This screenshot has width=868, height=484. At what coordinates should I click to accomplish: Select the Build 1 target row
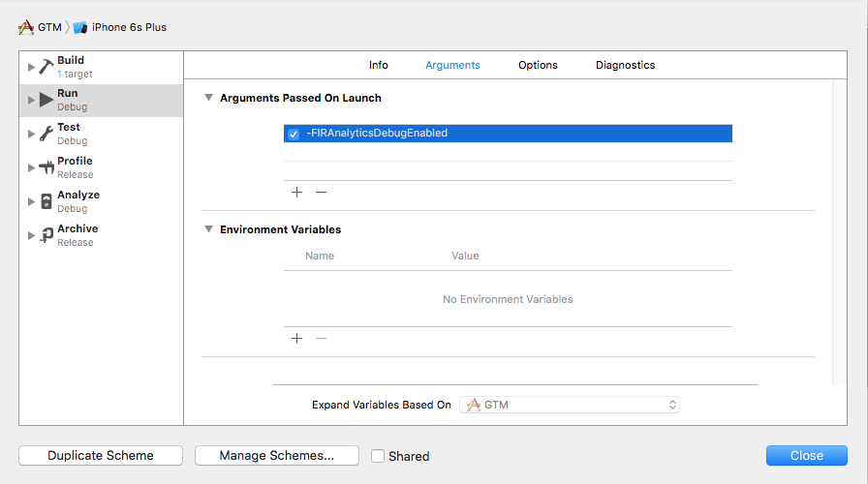coord(102,68)
